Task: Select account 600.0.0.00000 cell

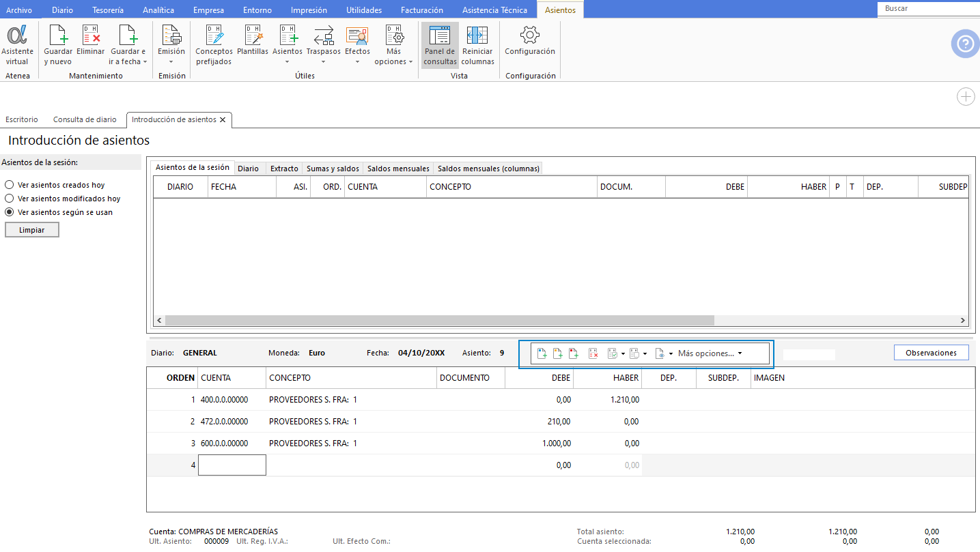Action: click(x=232, y=444)
